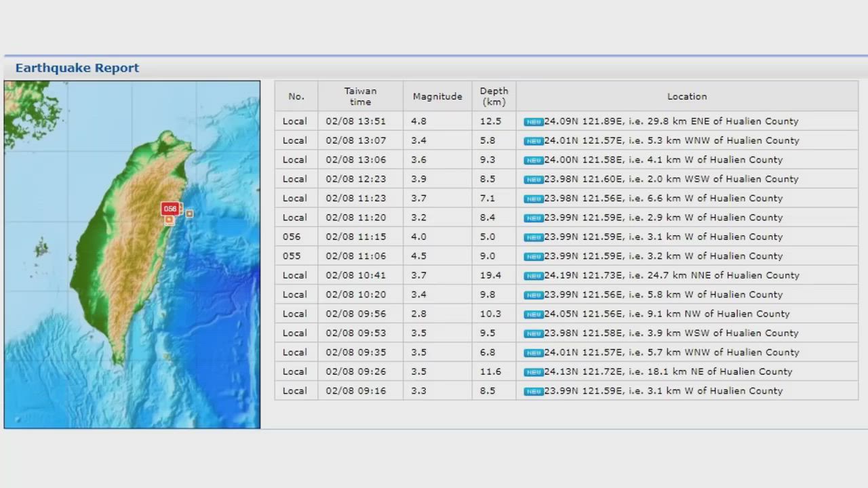
Task: Click the Earthquake Report heading
Action: point(77,68)
